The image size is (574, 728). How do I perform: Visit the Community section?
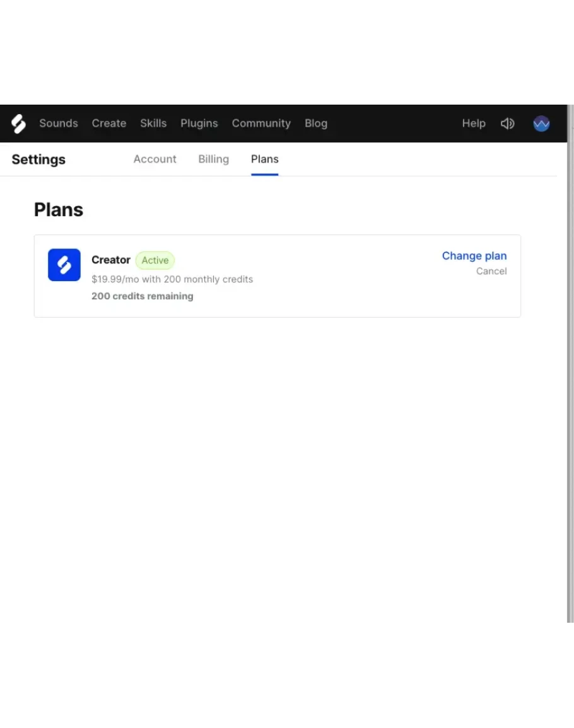261,124
